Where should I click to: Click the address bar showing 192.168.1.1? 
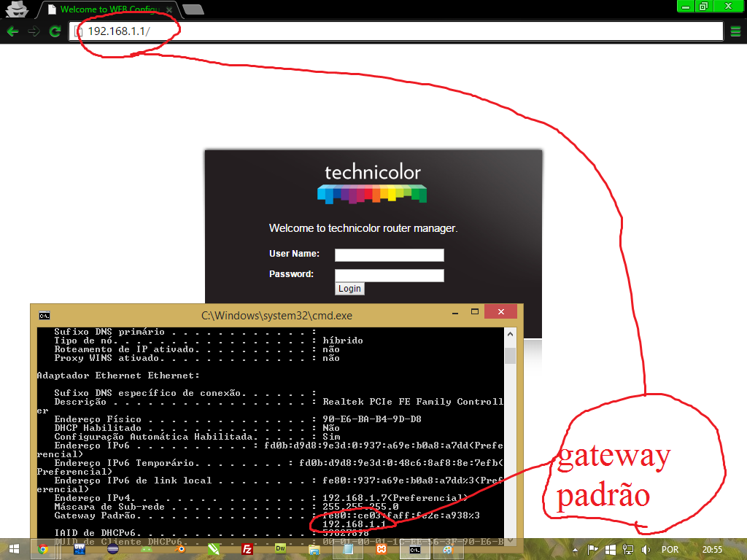click(x=396, y=31)
